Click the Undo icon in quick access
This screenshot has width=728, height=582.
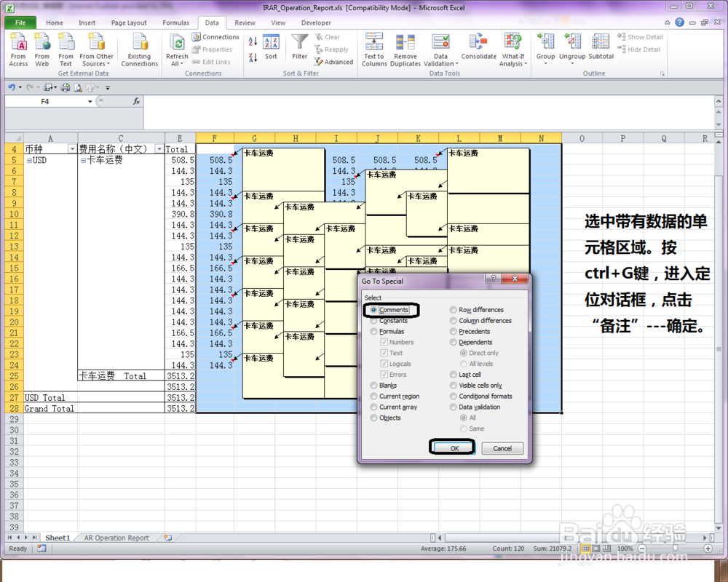point(12,87)
